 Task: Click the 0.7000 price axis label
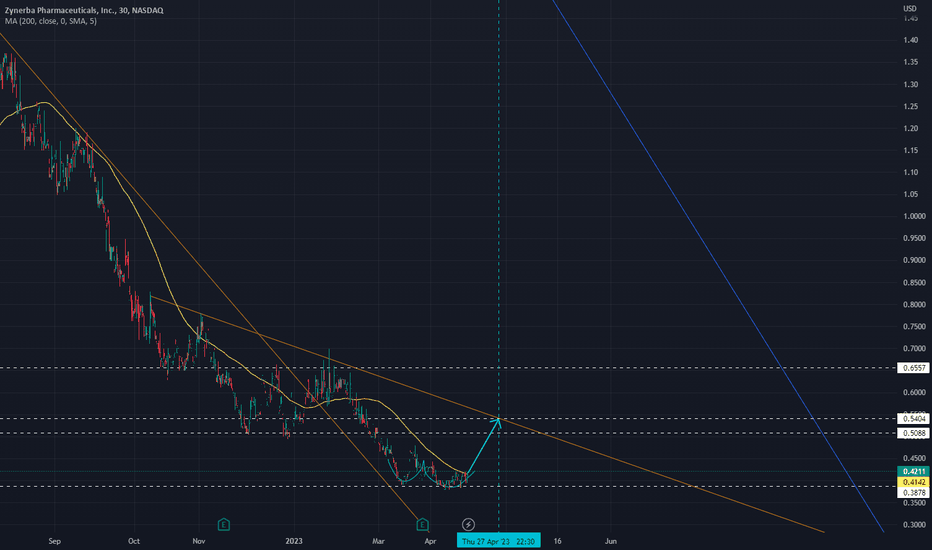914,349
